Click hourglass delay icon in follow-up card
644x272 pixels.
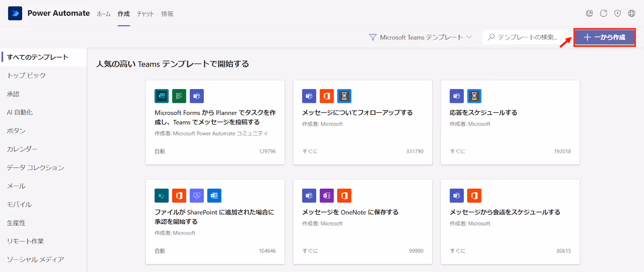pyautogui.click(x=344, y=96)
